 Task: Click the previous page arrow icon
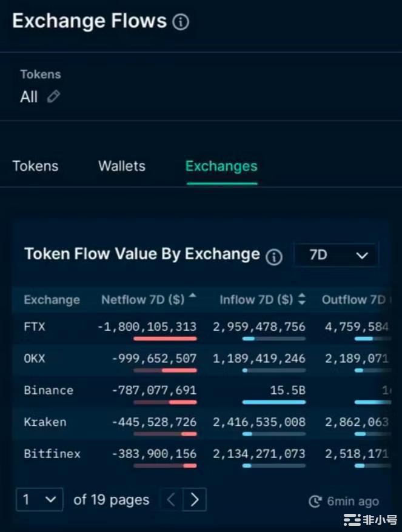pos(170,499)
